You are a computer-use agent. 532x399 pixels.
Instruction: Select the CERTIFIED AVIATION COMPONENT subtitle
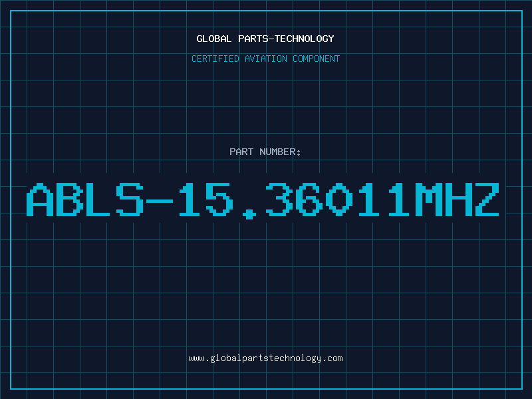[x=265, y=59]
